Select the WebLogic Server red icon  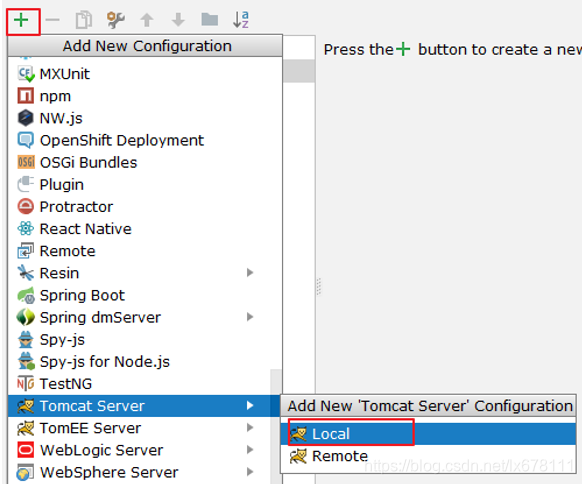(x=26, y=450)
